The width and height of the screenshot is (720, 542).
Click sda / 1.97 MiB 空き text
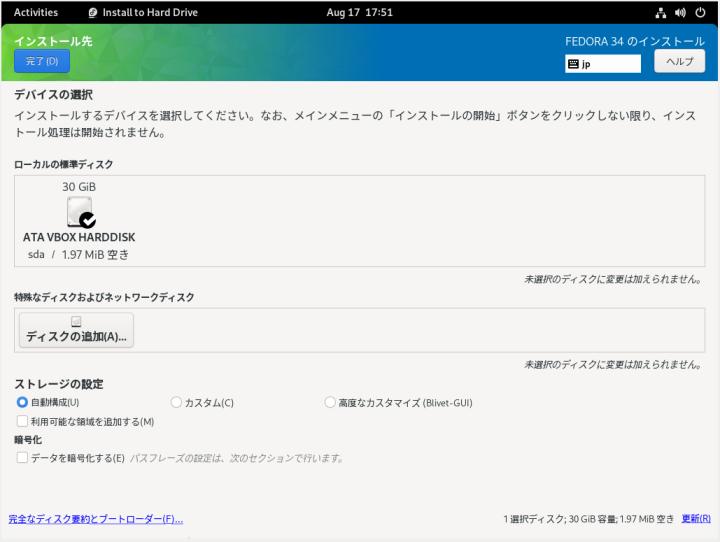click(x=78, y=254)
